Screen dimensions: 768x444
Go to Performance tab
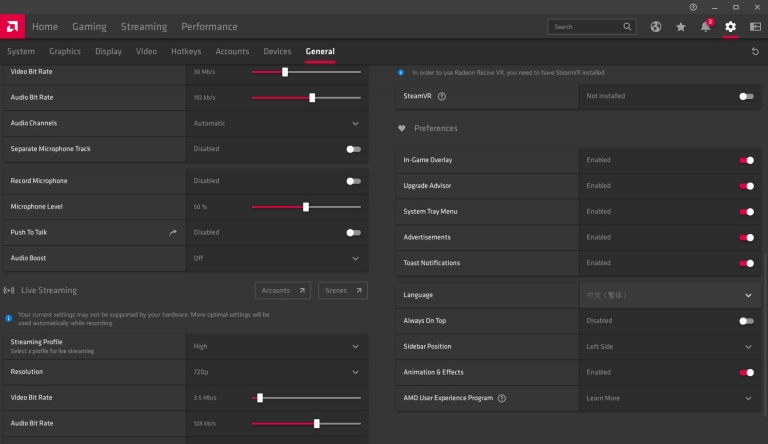click(x=209, y=26)
